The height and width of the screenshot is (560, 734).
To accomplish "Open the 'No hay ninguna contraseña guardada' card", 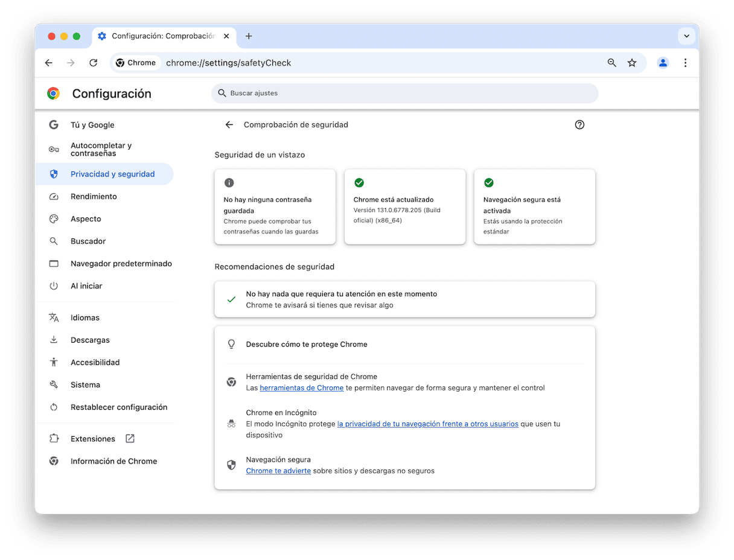I will pyautogui.click(x=275, y=207).
